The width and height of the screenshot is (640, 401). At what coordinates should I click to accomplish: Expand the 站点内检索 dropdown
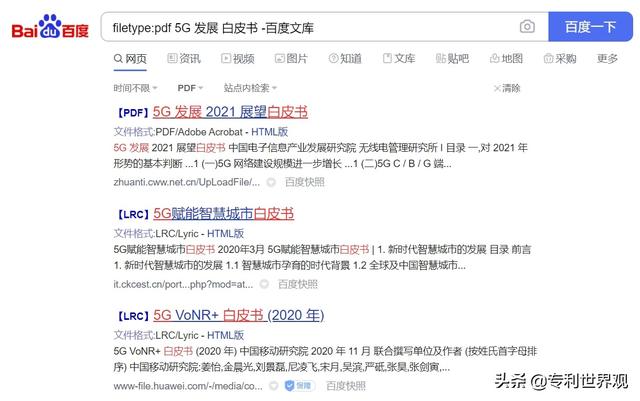(250, 88)
